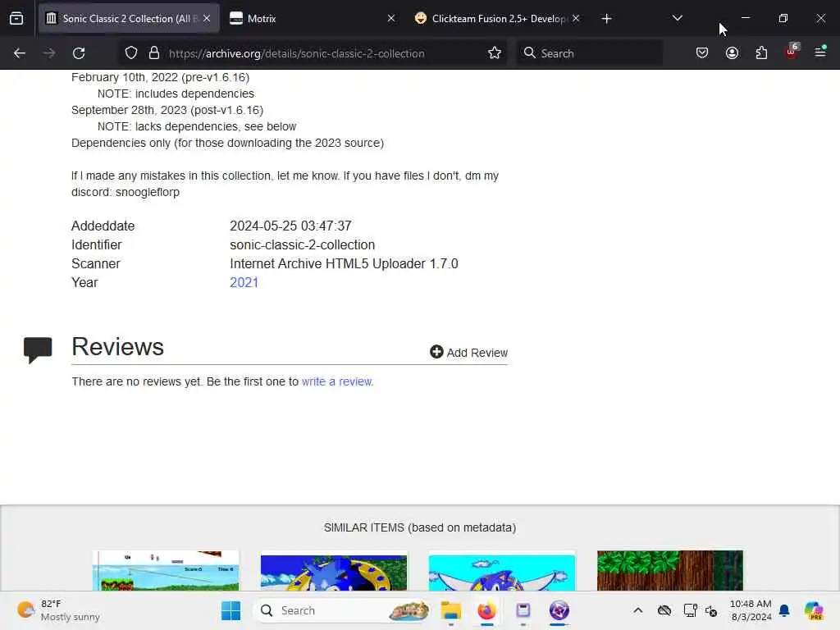Image resolution: width=840 pixels, height=630 pixels.
Task: Open Pocket save icon in toolbar
Action: (x=702, y=53)
